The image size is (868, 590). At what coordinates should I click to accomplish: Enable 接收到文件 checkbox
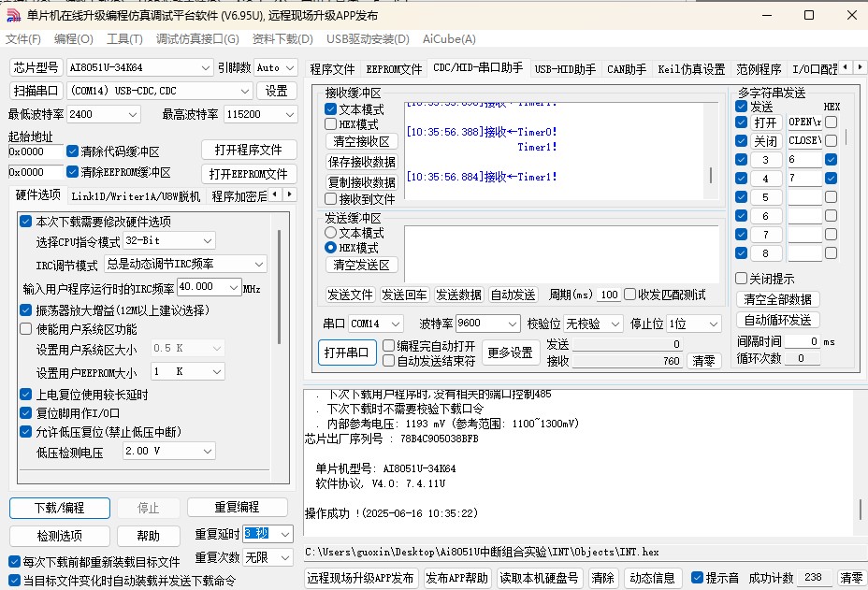pos(330,199)
